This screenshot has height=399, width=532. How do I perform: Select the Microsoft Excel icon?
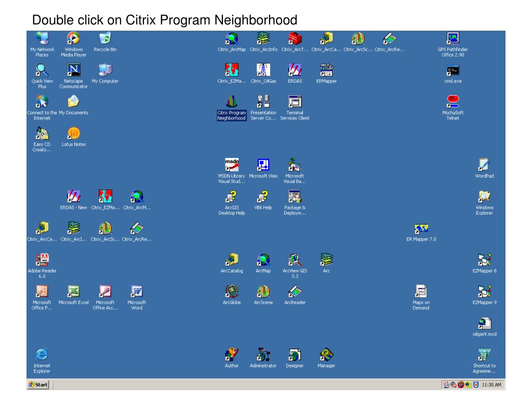74,291
